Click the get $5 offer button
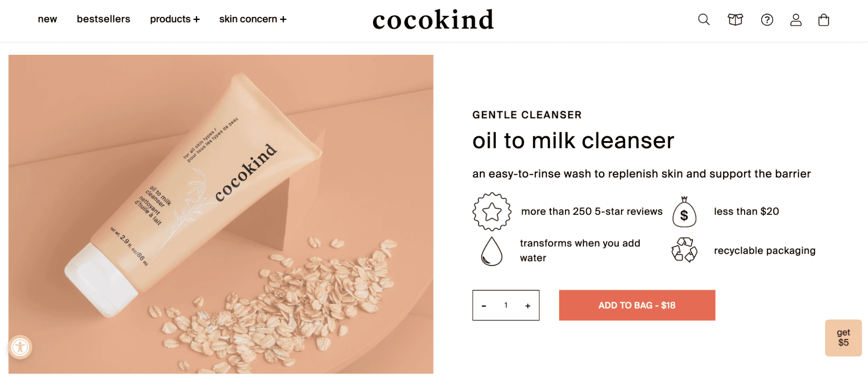Viewport: 868px width, 383px height. click(843, 338)
